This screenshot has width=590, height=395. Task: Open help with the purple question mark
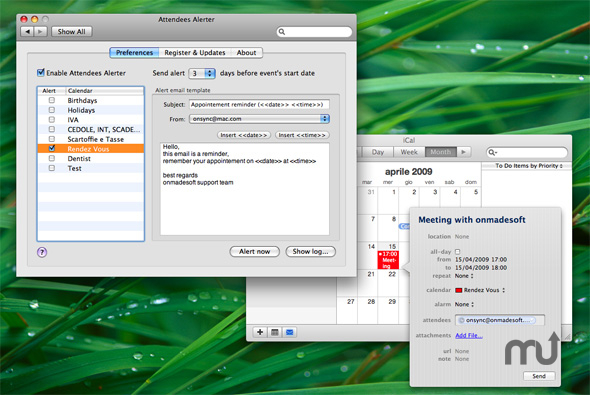coord(42,252)
